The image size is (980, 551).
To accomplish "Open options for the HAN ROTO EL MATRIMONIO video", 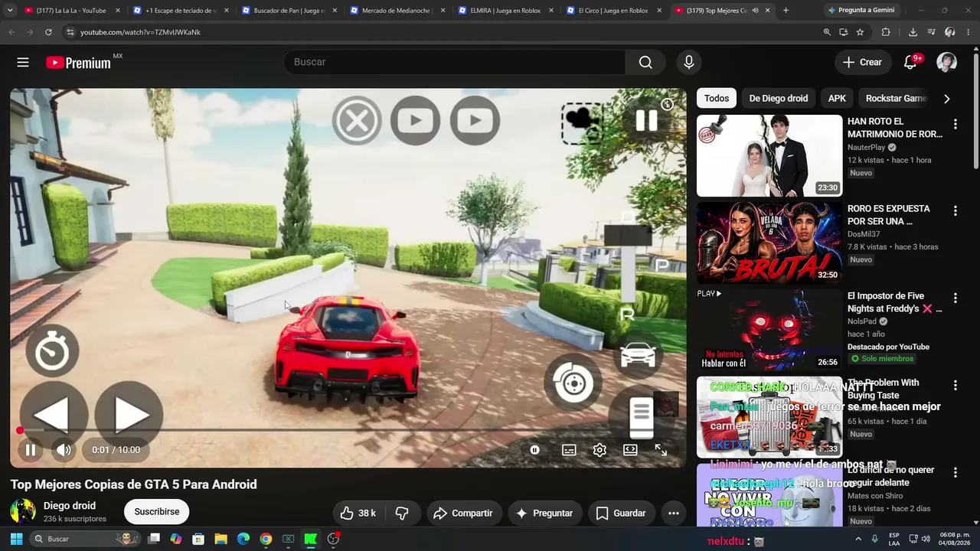I will tap(955, 124).
